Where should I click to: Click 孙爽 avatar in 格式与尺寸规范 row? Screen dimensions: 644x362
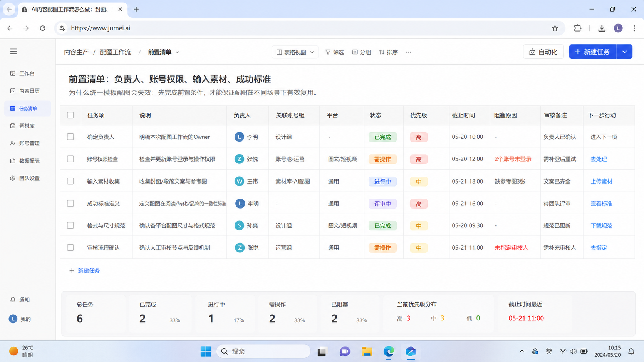coord(239,225)
